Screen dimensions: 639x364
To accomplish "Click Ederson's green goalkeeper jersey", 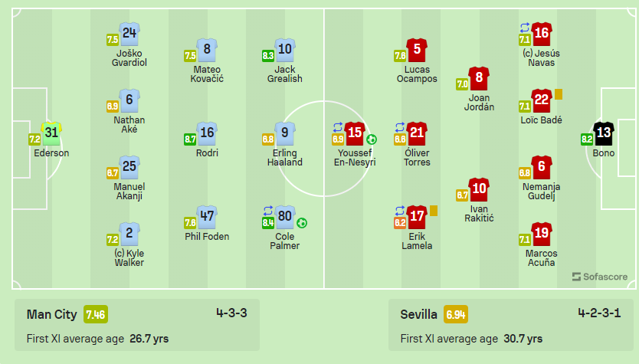I will (51, 133).
